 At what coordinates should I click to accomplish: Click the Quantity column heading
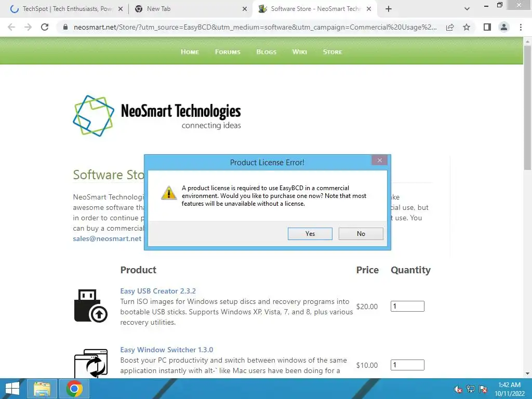(x=410, y=270)
